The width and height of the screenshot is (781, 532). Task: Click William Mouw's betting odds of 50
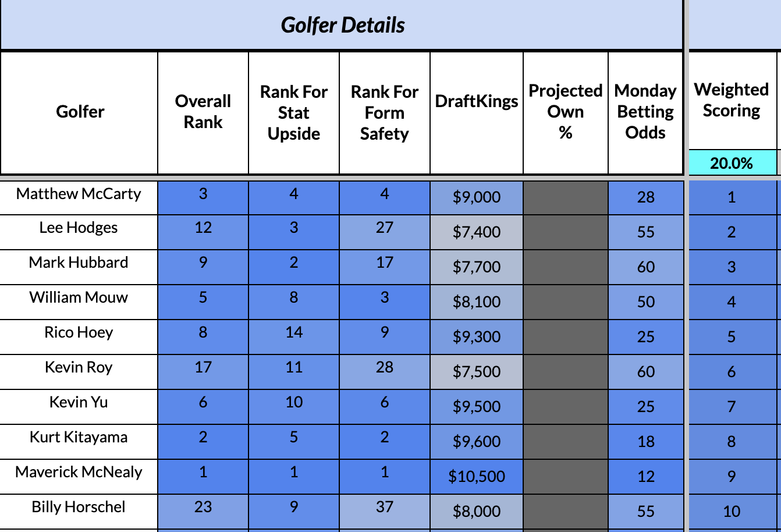645,302
